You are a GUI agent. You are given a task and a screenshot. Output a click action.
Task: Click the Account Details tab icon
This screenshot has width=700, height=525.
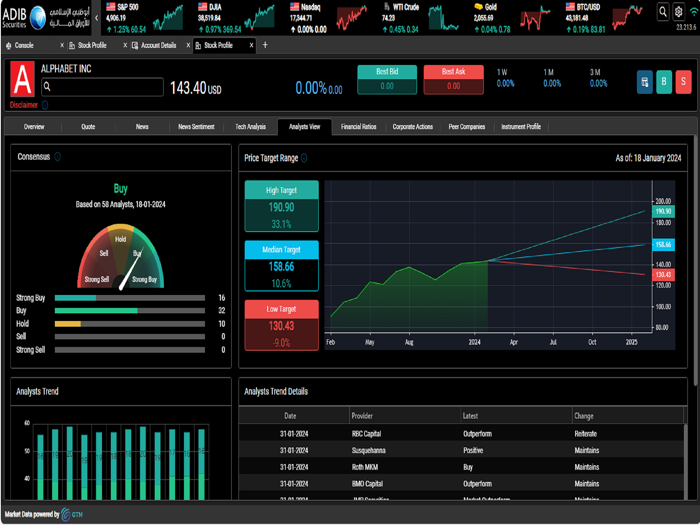coord(135,46)
